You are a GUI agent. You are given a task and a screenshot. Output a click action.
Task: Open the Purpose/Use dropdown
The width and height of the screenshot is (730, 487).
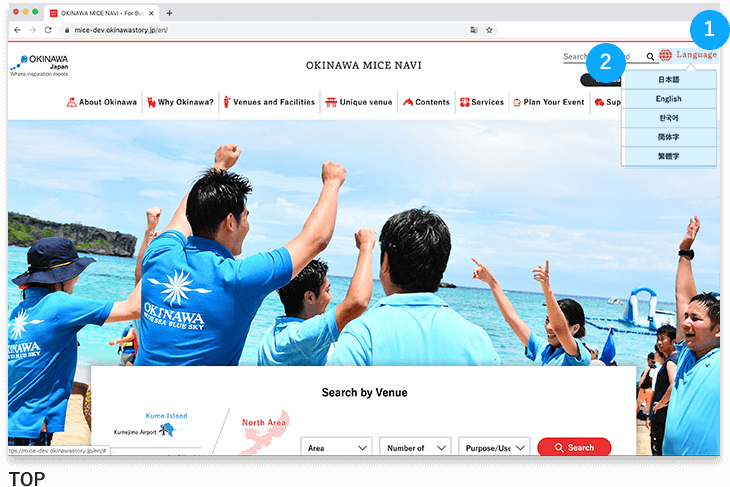(x=494, y=448)
